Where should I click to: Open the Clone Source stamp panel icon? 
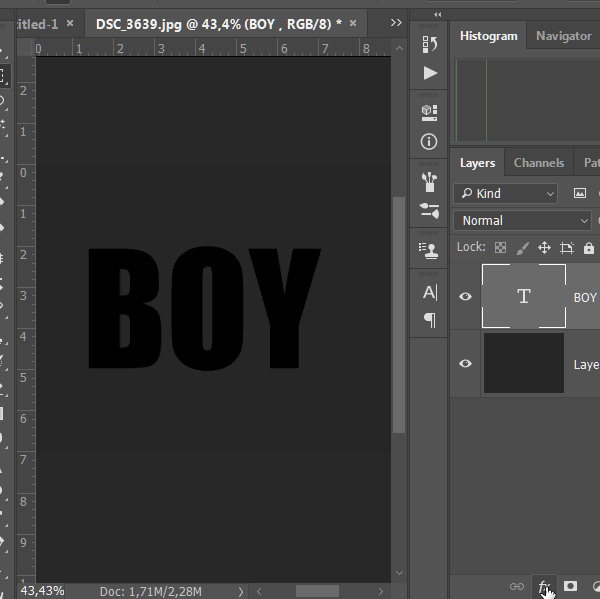click(x=429, y=251)
